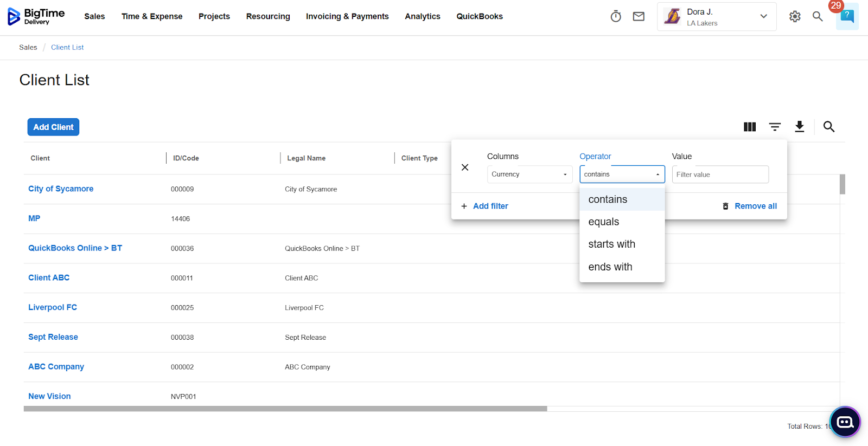Open the live chat bubble widget
The width and height of the screenshot is (868, 446).
click(845, 422)
